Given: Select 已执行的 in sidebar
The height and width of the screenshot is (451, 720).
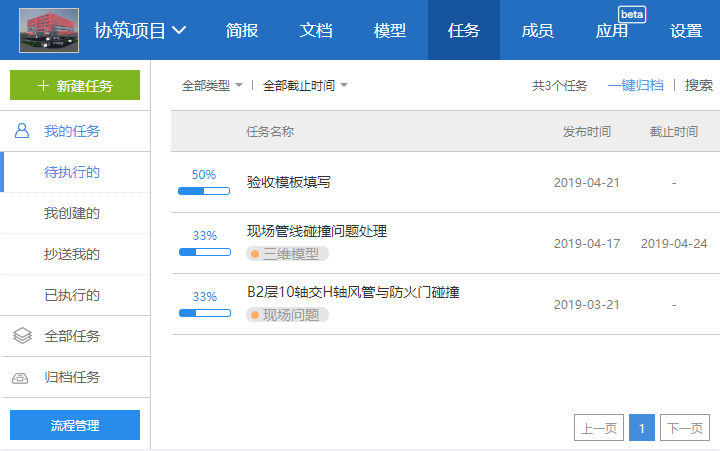Looking at the screenshot, I should coord(75,295).
